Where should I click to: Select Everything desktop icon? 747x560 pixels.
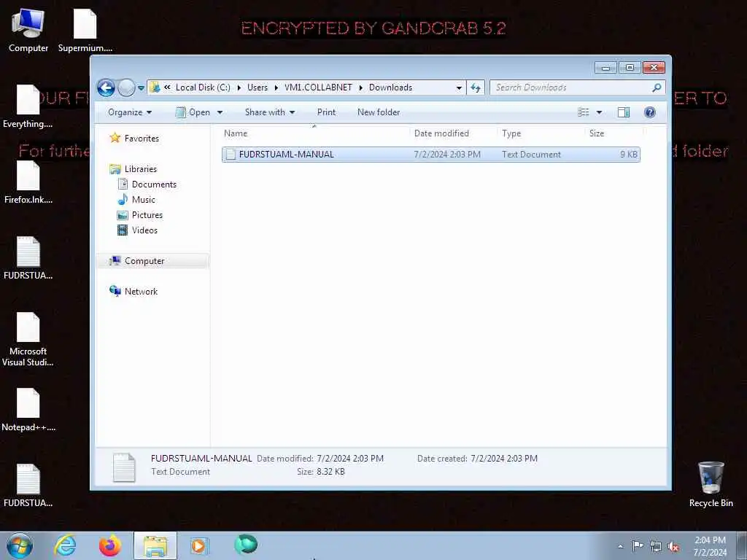[x=28, y=106]
